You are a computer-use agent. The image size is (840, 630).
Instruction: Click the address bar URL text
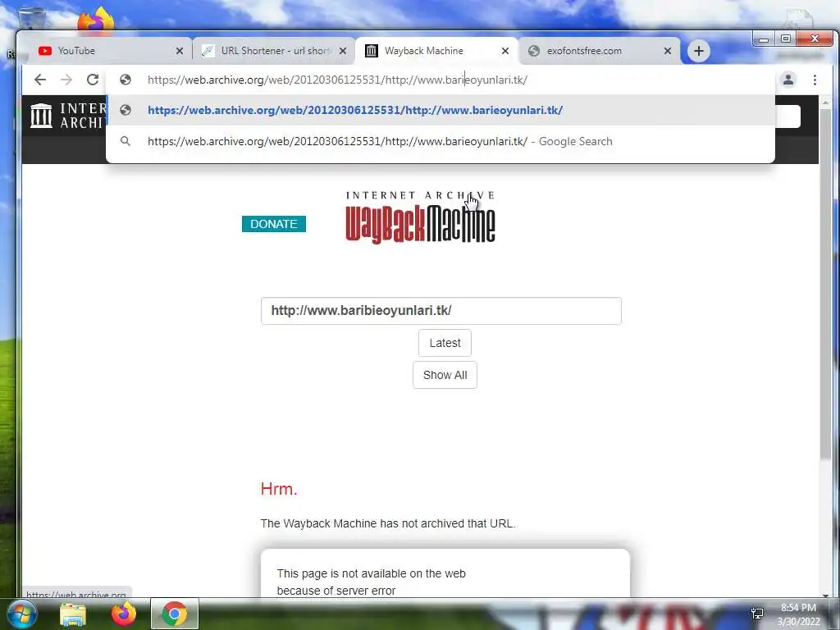pos(337,80)
